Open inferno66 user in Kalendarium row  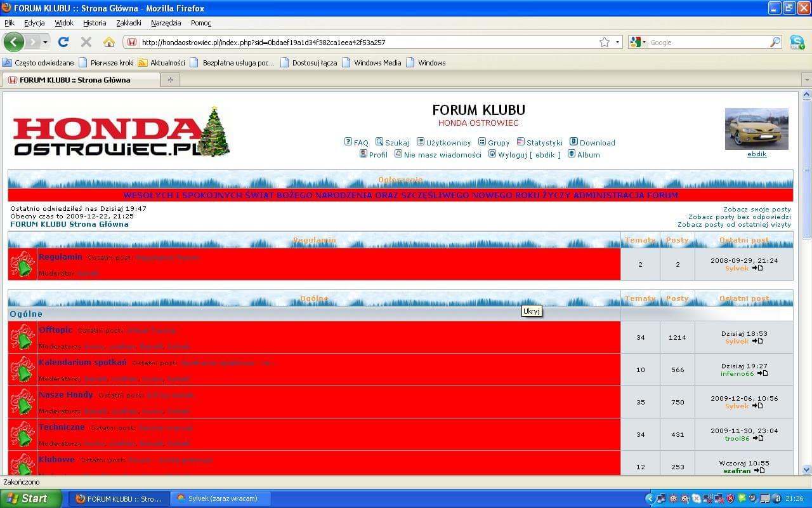click(x=737, y=373)
